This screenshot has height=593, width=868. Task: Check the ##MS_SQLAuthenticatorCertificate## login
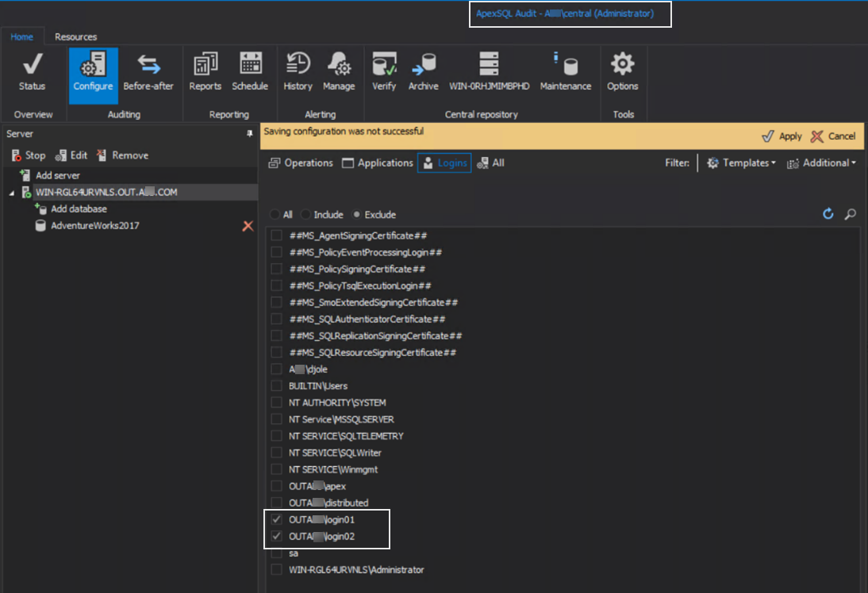pos(276,319)
